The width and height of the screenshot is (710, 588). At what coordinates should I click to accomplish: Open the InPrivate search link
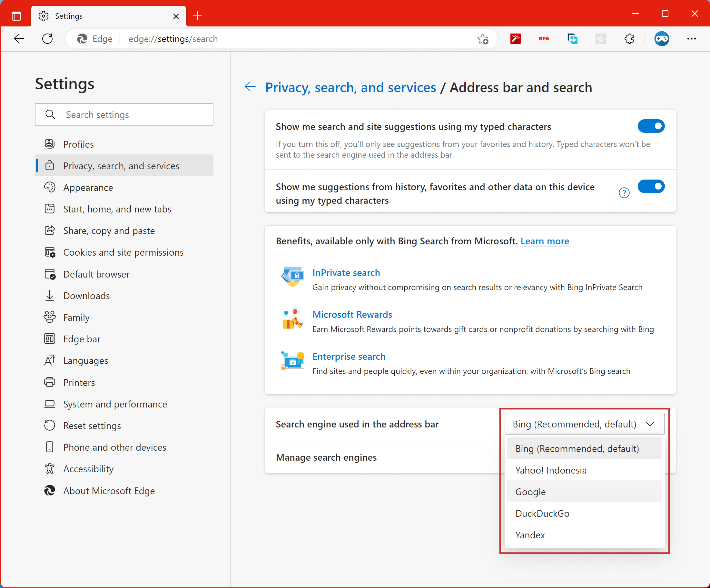point(346,272)
